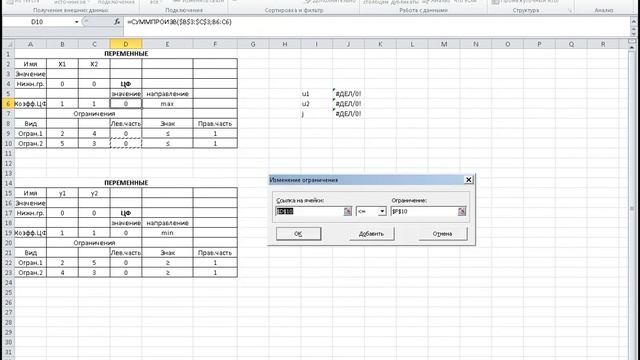Click the ≥ sign cell in row 22
Image resolution: width=640 pixels, height=360 pixels.
click(167, 262)
